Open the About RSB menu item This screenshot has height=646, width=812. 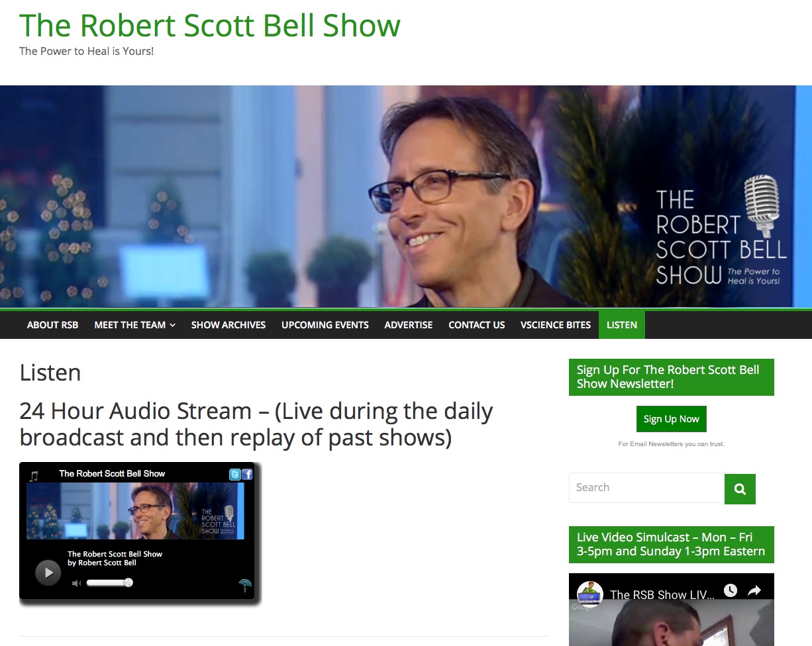tap(52, 325)
